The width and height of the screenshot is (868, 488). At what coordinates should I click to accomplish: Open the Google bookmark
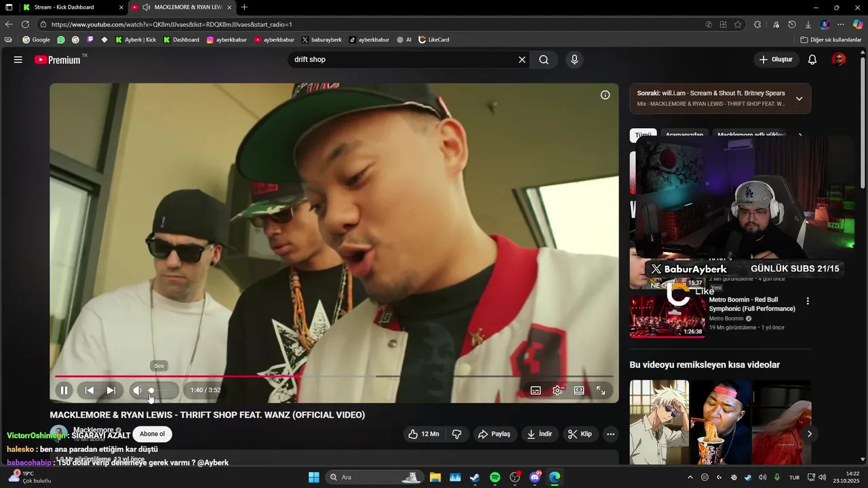coord(37,40)
